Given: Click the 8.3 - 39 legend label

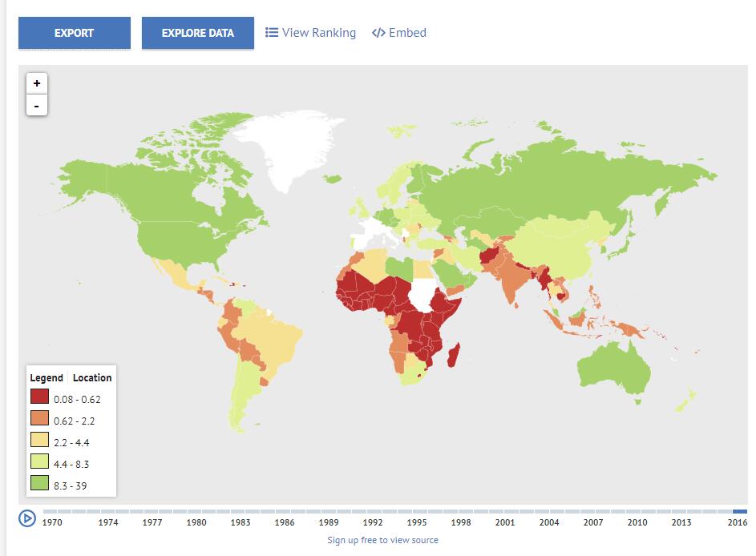Looking at the screenshot, I should click(71, 485).
